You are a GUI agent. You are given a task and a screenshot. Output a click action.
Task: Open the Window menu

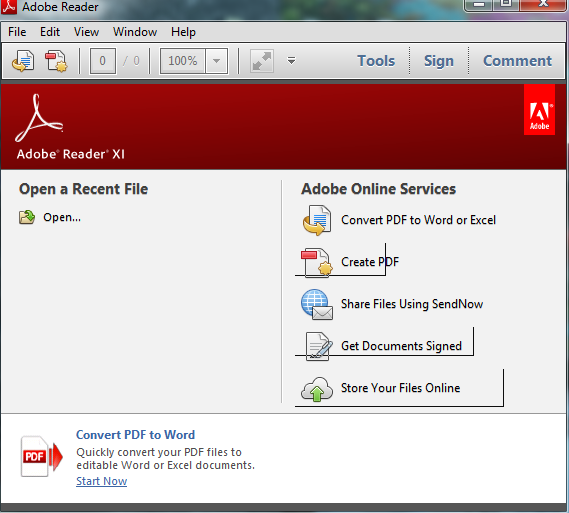coord(135,32)
